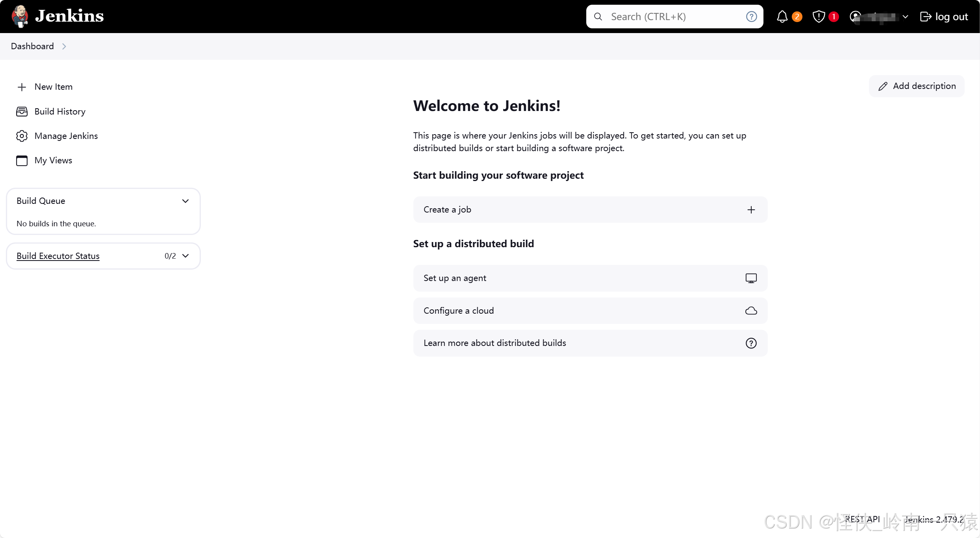980x538 pixels.
Task: Click Create a job
Action: [590, 210]
